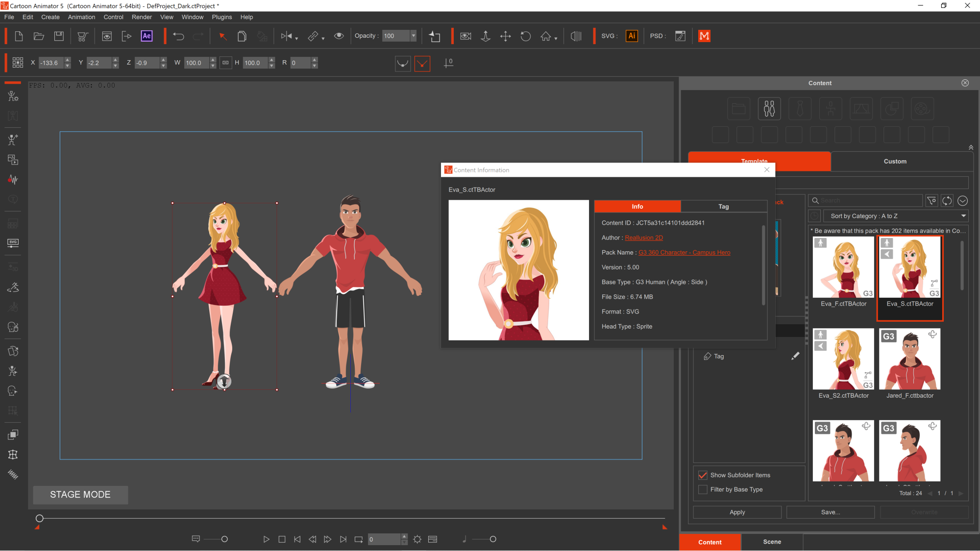Open the Opacity dropdown
Image resolution: width=980 pixels, height=551 pixels.
pyautogui.click(x=413, y=36)
